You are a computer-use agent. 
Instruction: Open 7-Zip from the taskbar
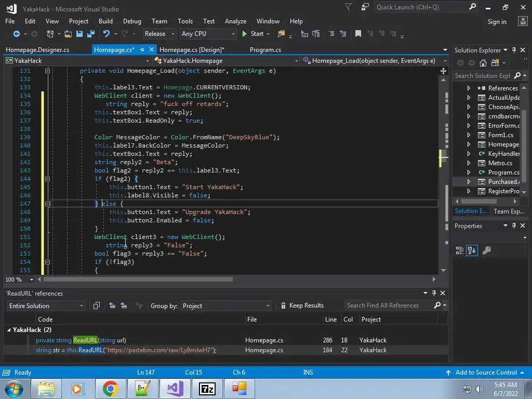point(207,389)
